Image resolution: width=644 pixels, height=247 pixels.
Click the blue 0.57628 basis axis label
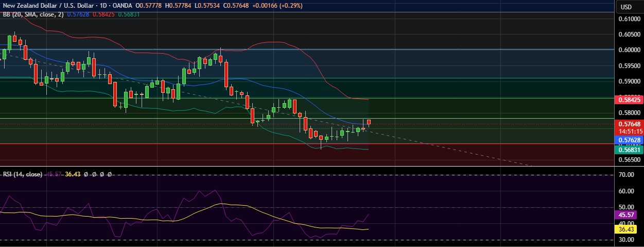pyautogui.click(x=629, y=140)
